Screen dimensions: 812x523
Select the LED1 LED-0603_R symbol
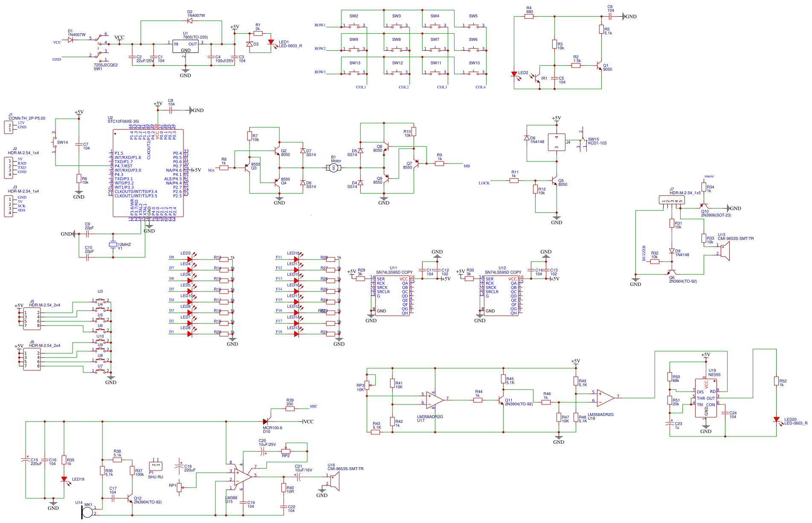[x=271, y=42]
